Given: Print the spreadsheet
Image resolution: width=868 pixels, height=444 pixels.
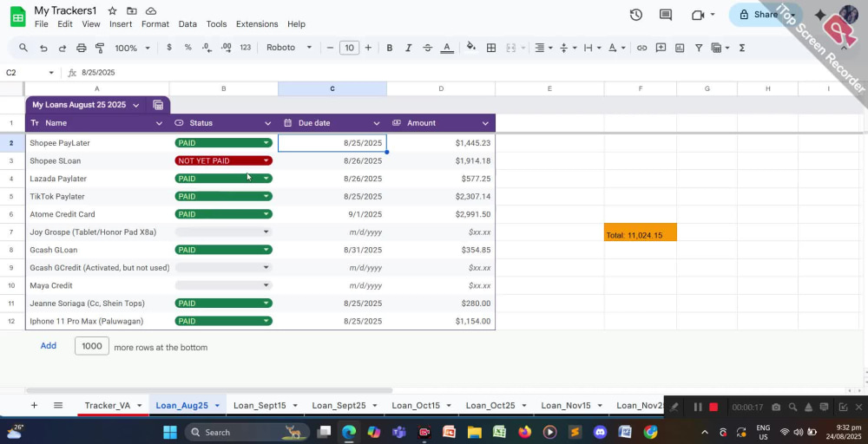Looking at the screenshot, I should tap(82, 48).
